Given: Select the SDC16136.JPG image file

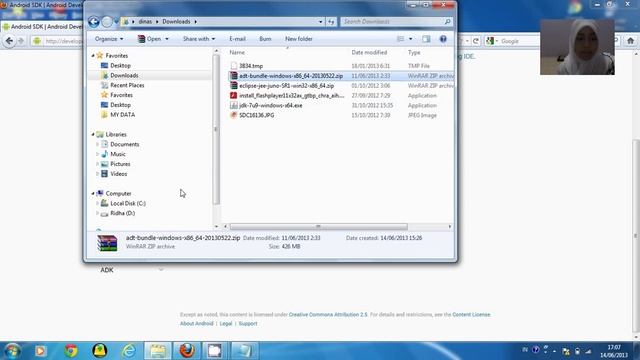Looking at the screenshot, I should coord(256,115).
